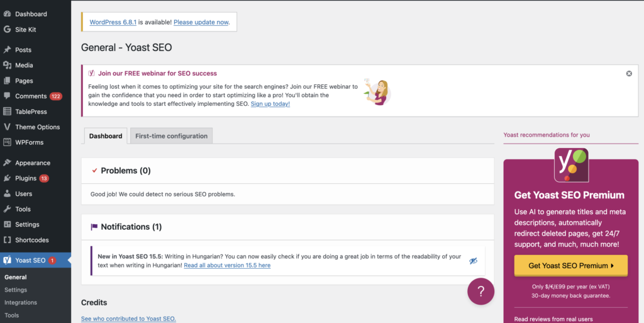Click the Yoast Premium logo graphic
This screenshot has width=644, height=323.
point(571,165)
